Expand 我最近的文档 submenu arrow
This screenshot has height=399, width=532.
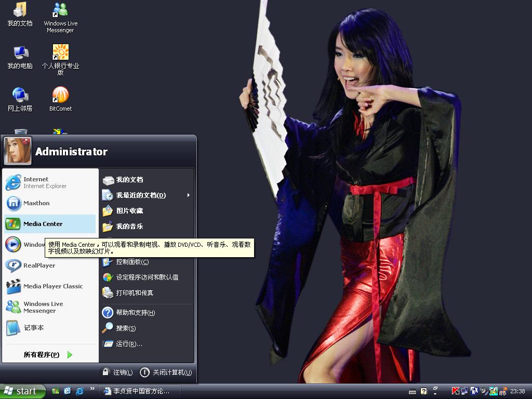coord(188,195)
